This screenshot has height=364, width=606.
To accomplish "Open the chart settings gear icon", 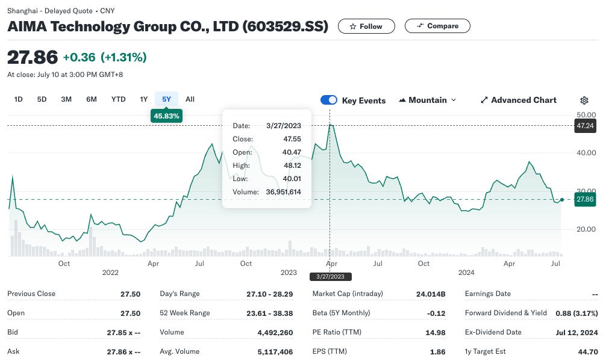I will click(584, 100).
